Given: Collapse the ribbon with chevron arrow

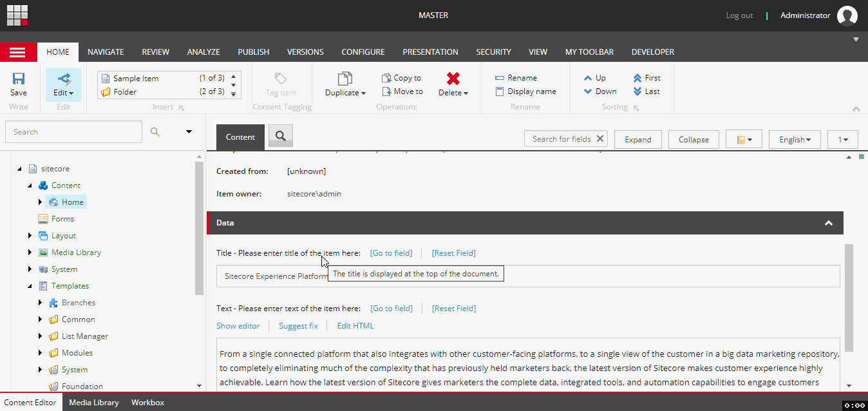Looking at the screenshot, I should (x=856, y=109).
